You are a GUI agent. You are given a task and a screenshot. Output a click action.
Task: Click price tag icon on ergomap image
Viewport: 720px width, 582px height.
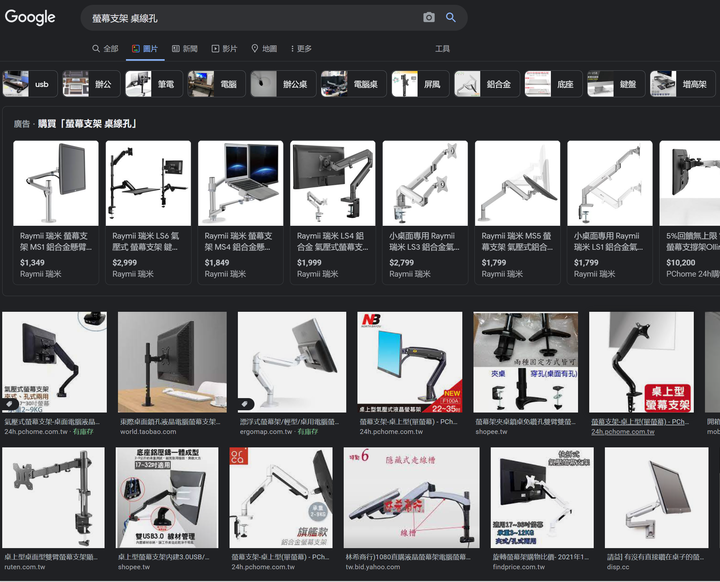tap(246, 404)
